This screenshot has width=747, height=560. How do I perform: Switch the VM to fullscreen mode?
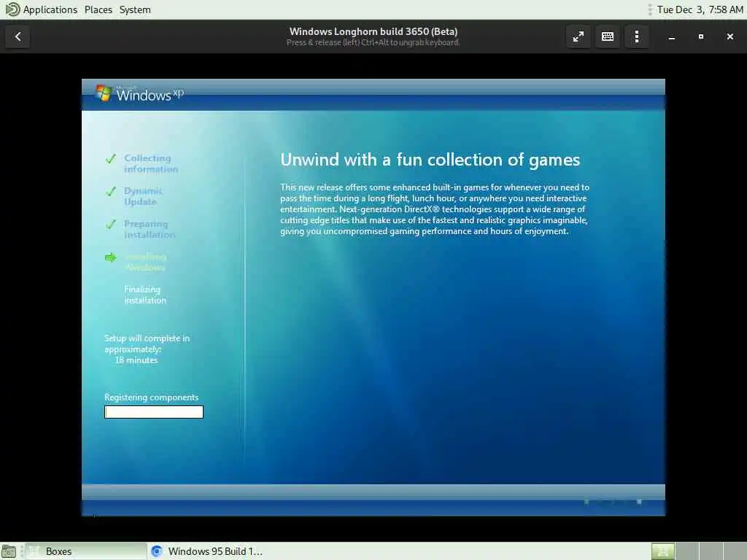[578, 36]
